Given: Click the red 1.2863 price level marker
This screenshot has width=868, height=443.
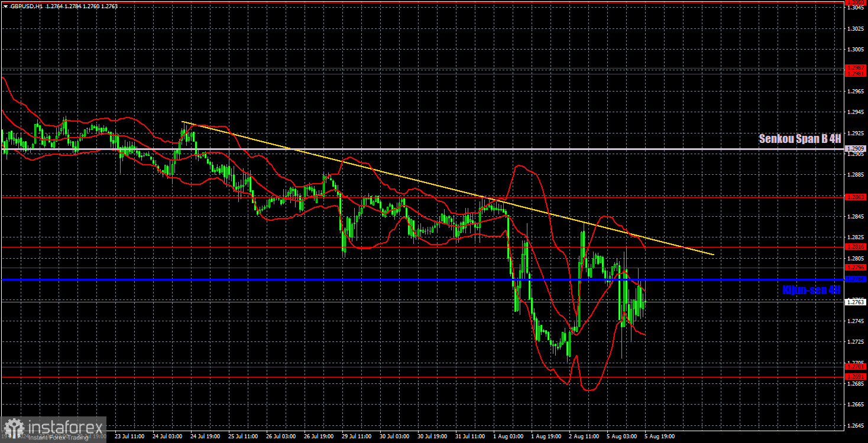Looking at the screenshot, I should (x=856, y=197).
